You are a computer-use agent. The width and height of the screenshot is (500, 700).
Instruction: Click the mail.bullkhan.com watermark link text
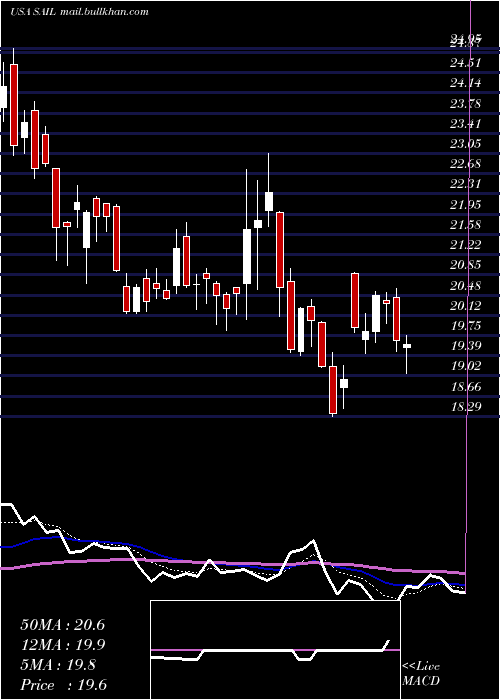[x=103, y=12]
